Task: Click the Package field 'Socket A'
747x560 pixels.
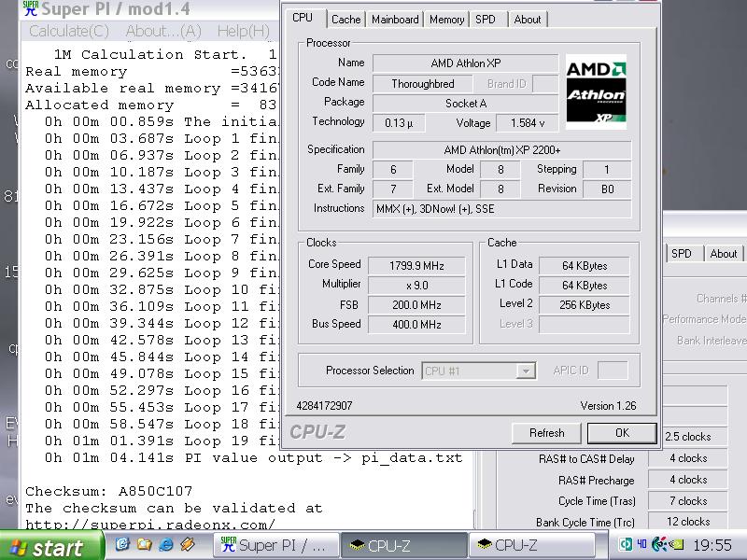Action: tap(465, 104)
